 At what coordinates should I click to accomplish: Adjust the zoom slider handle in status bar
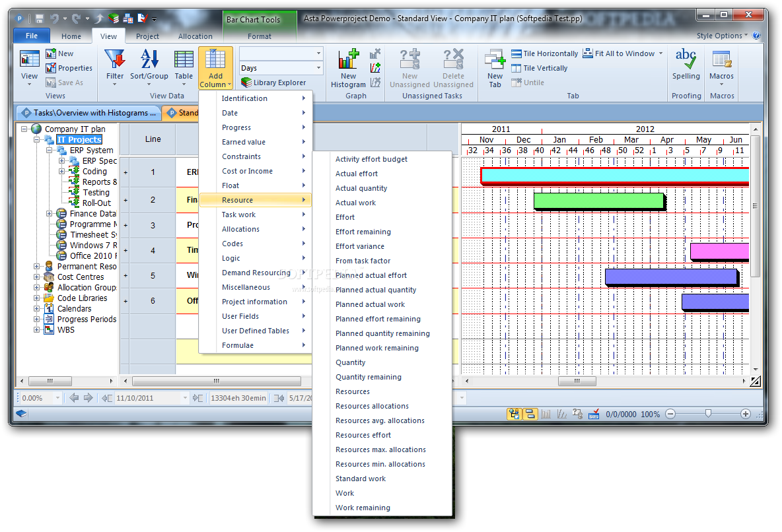pyautogui.click(x=707, y=413)
